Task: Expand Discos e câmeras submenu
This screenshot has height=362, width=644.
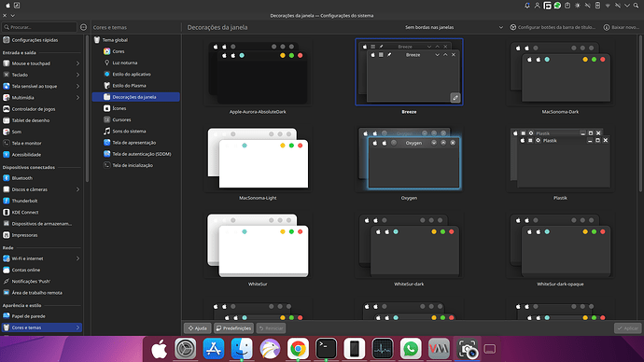Action: pyautogui.click(x=77, y=189)
